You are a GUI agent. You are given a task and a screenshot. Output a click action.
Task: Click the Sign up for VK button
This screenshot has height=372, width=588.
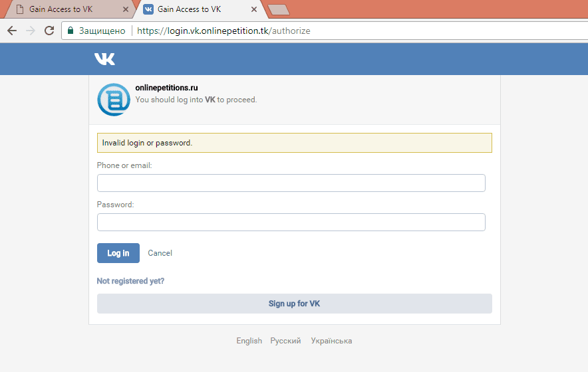pos(294,304)
